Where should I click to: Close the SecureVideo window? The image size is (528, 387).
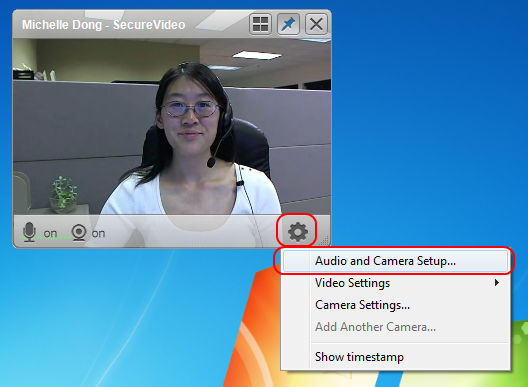click(316, 24)
